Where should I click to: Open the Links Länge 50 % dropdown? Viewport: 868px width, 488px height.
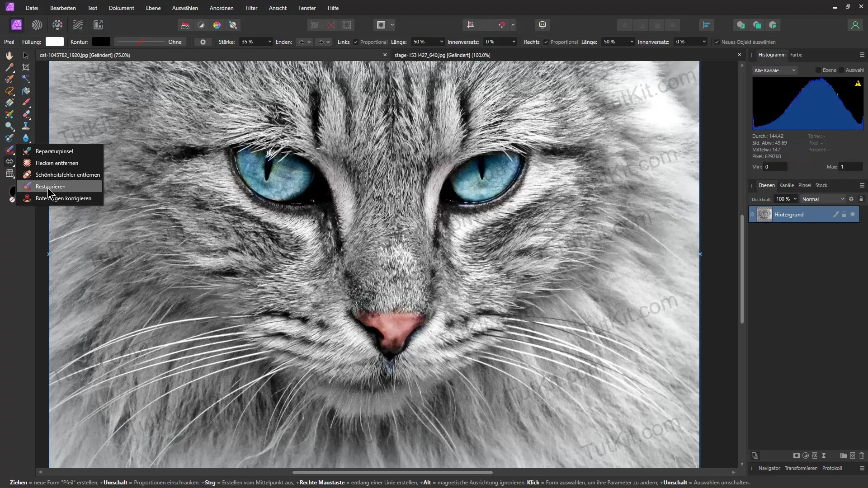[x=441, y=42]
